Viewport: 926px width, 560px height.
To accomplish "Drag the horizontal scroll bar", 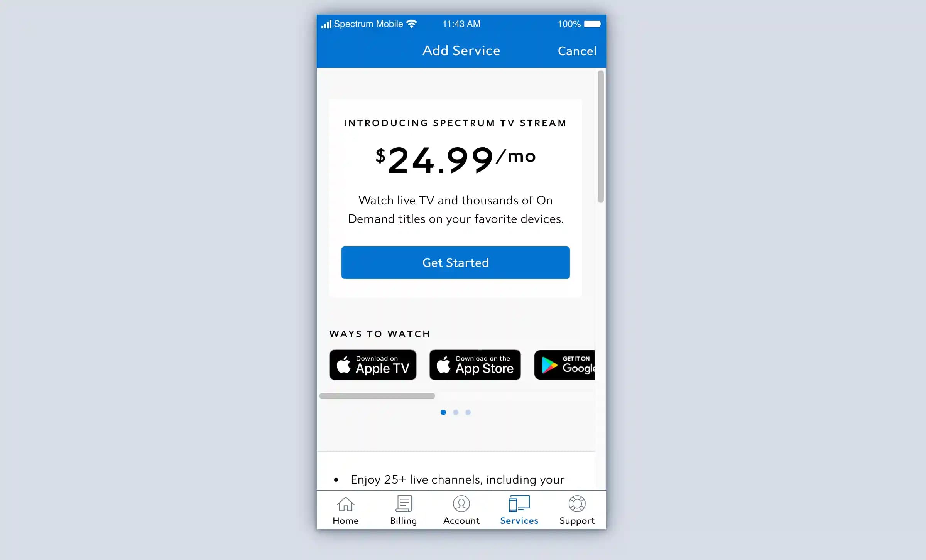I will (x=376, y=395).
